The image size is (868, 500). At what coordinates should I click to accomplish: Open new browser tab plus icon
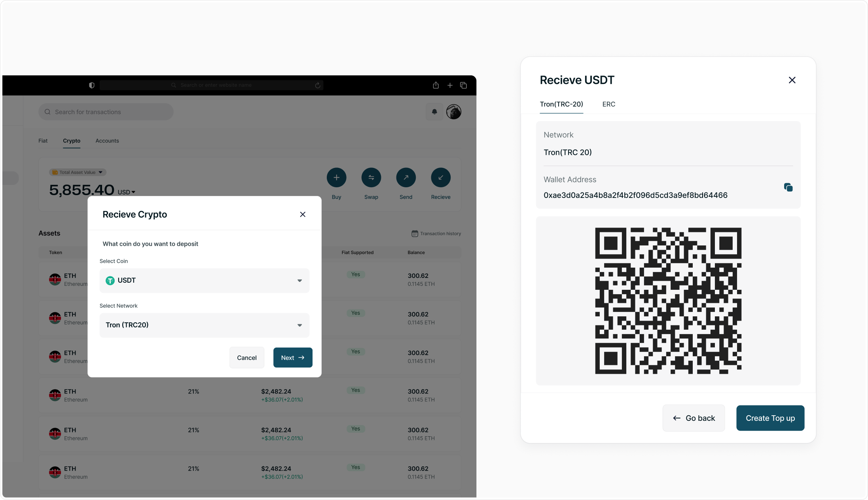coord(450,86)
